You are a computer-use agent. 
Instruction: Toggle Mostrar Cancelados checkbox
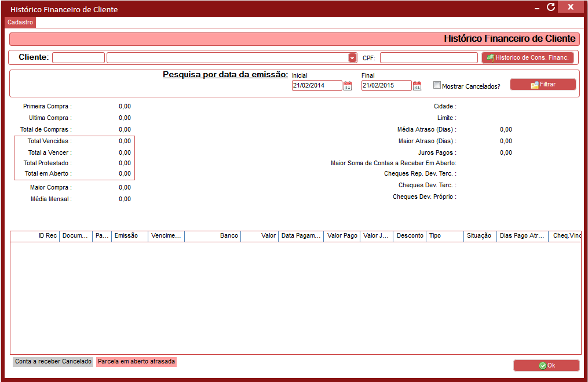pyautogui.click(x=437, y=85)
